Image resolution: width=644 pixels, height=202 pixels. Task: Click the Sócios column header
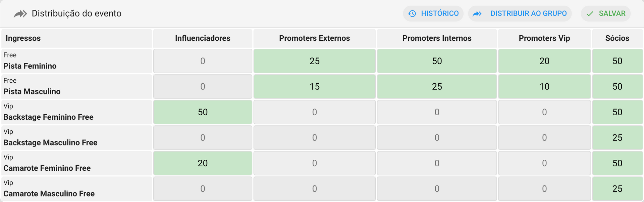point(617,38)
